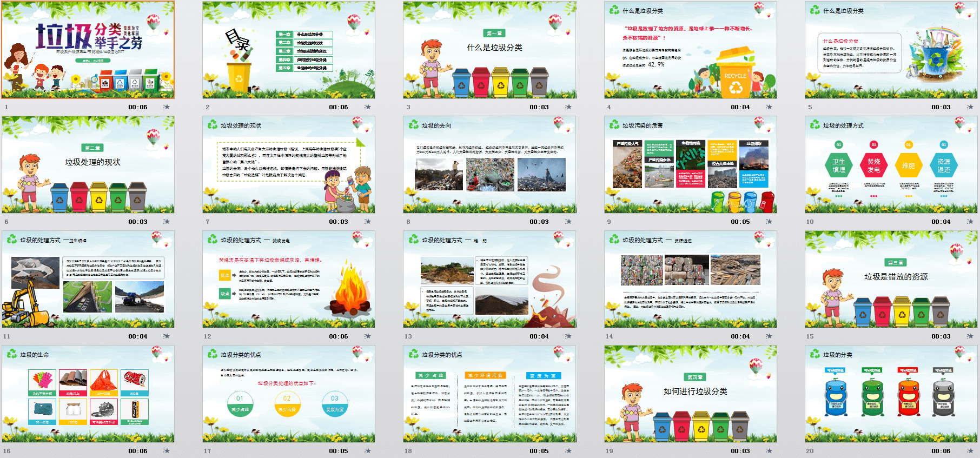Click the transition star icon beneath slide 7
980x458 pixels.
pos(368,222)
